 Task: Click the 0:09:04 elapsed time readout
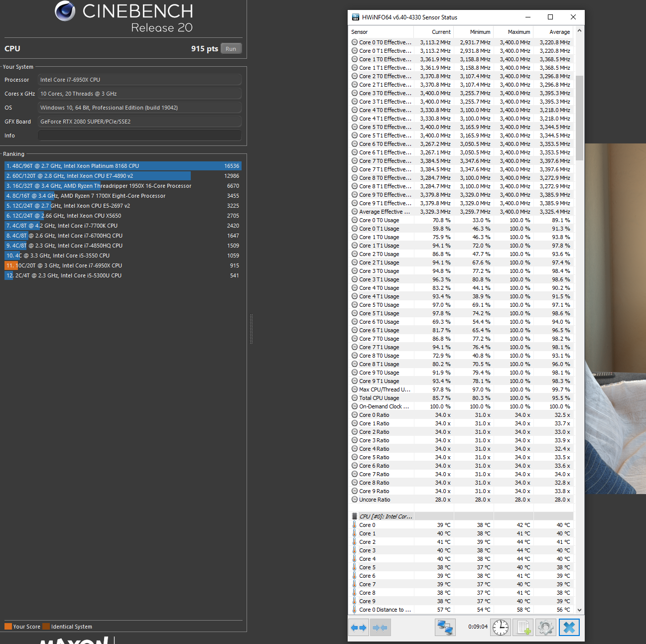(478, 627)
